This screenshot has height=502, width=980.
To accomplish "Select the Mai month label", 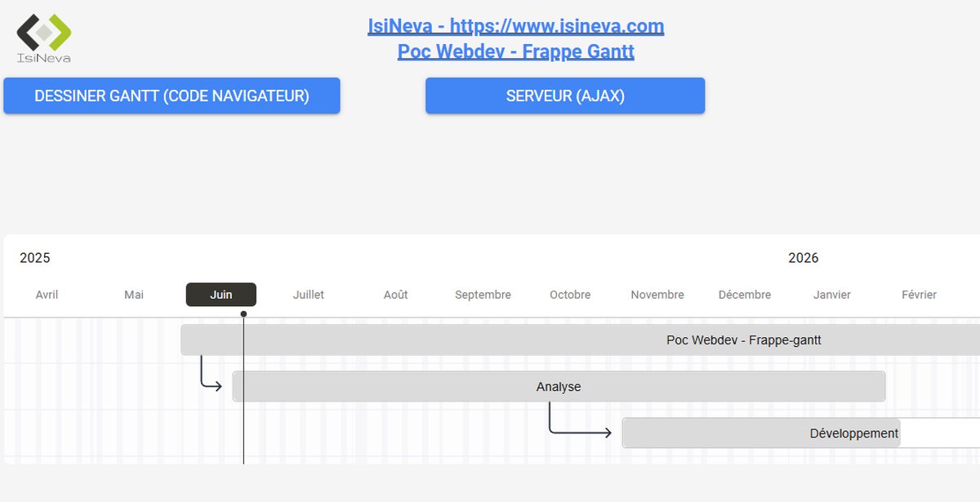I will [133, 295].
